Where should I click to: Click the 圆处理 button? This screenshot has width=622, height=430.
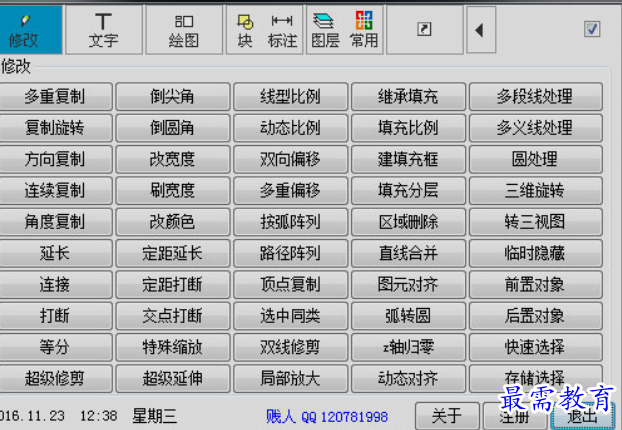coord(536,159)
